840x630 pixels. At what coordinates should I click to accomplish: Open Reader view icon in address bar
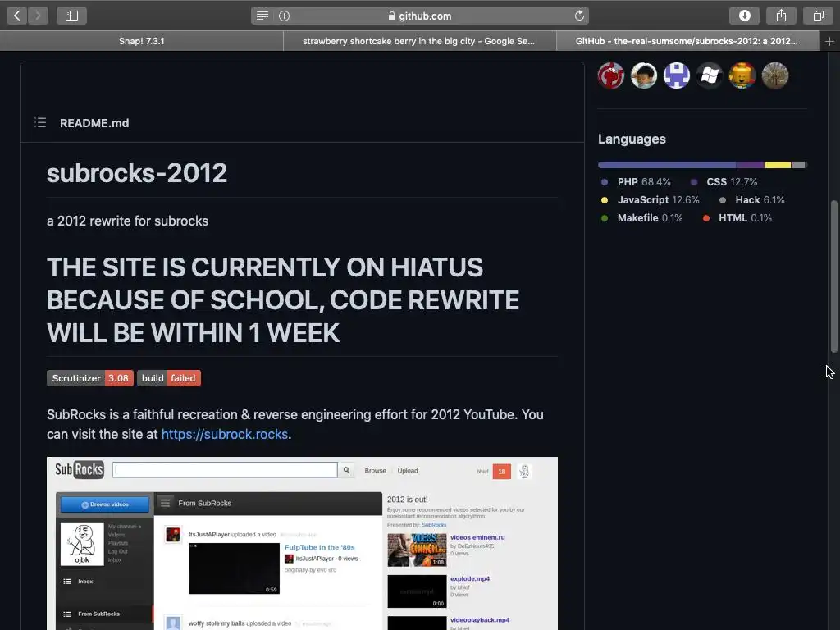pos(262,16)
